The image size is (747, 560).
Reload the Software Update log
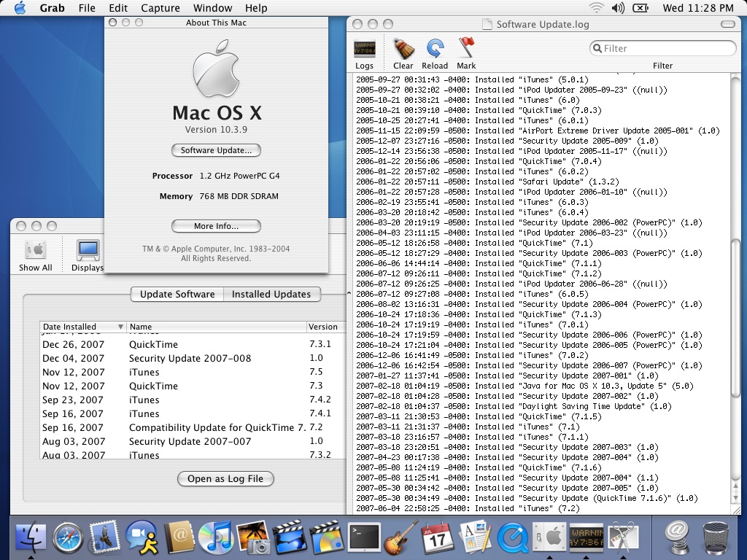click(x=435, y=54)
